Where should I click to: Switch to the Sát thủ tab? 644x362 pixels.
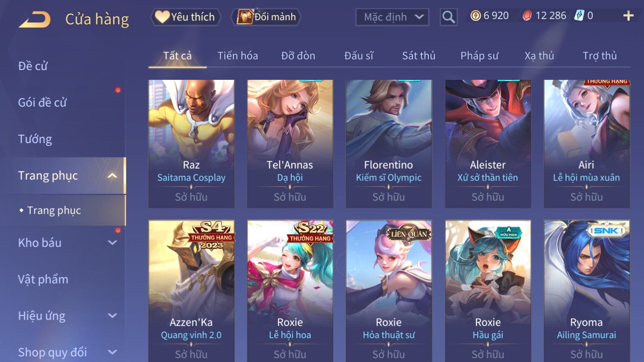pyautogui.click(x=419, y=56)
